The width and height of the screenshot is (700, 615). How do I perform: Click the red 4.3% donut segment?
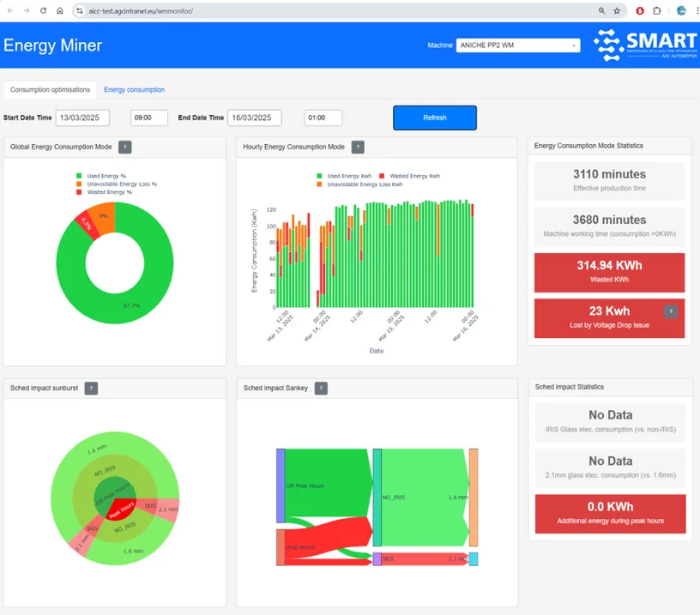(87, 225)
